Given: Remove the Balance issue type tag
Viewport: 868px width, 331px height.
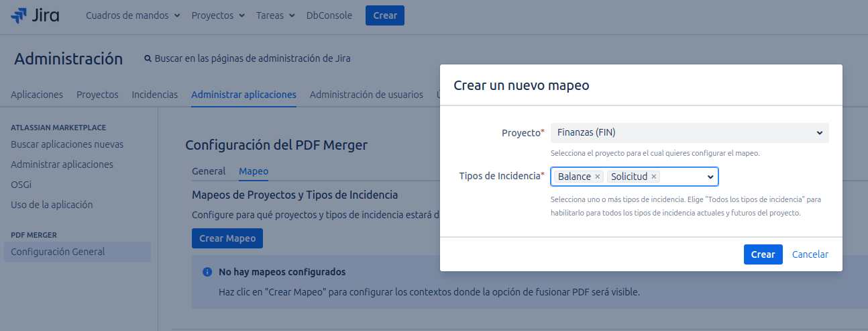Looking at the screenshot, I should click(597, 177).
